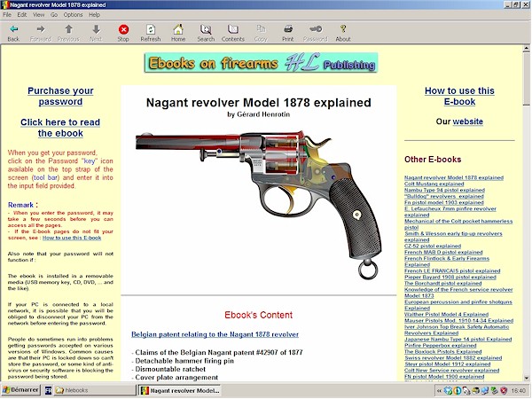Open sidebar 'Nagant revolver Model 1878 explained' link
The width and height of the screenshot is (532, 399).
(x=454, y=178)
